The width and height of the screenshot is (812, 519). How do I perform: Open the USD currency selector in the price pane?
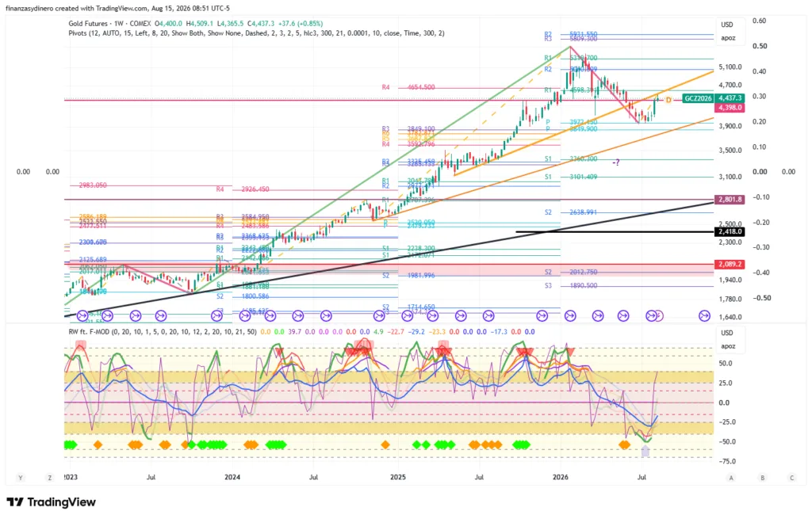[x=727, y=25]
